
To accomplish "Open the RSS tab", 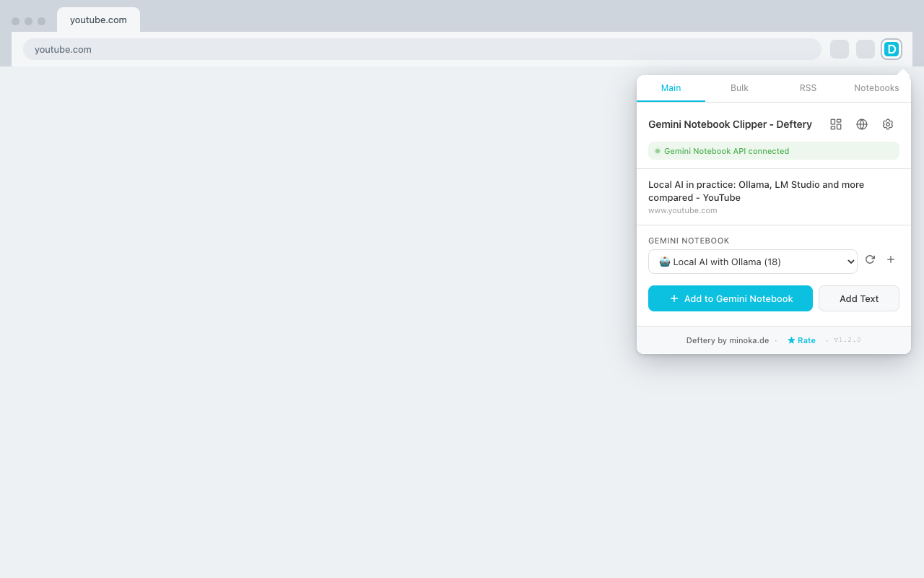I will [x=808, y=88].
